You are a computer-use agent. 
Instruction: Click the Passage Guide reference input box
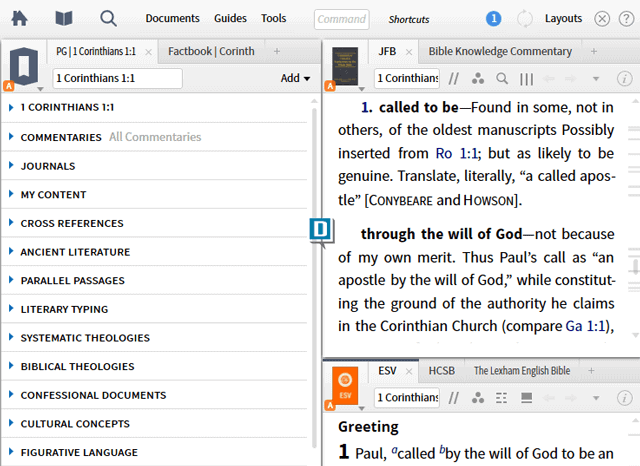click(x=117, y=78)
